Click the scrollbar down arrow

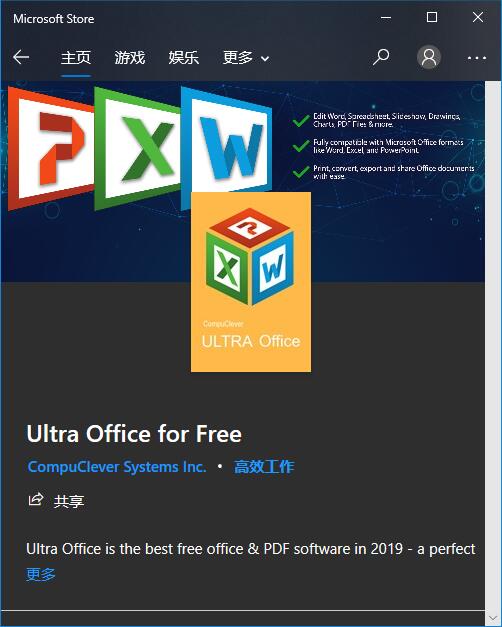point(493,618)
